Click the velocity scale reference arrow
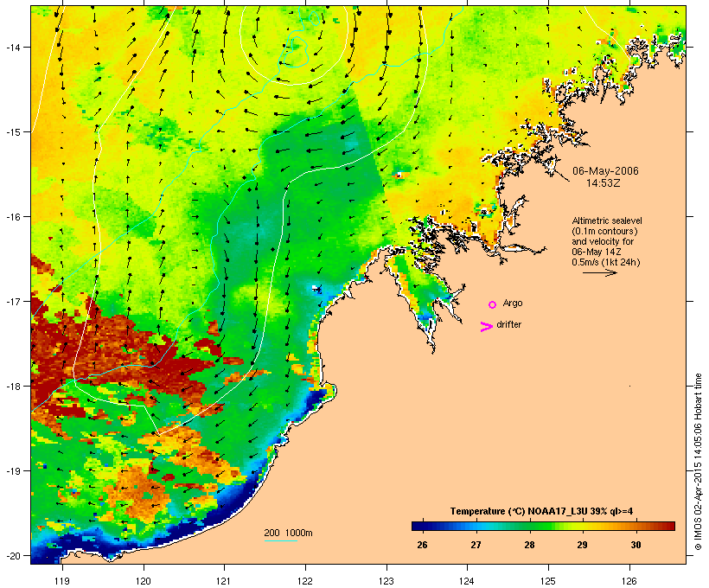The image size is (709, 588). pyautogui.click(x=599, y=272)
